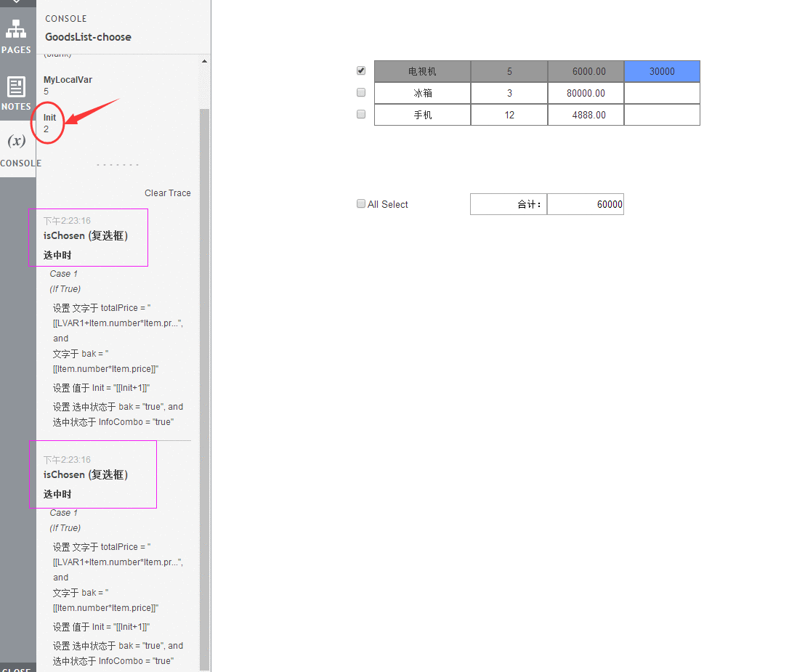
Task: Click the empty subtotal cell in 手机 row
Action: click(662, 115)
